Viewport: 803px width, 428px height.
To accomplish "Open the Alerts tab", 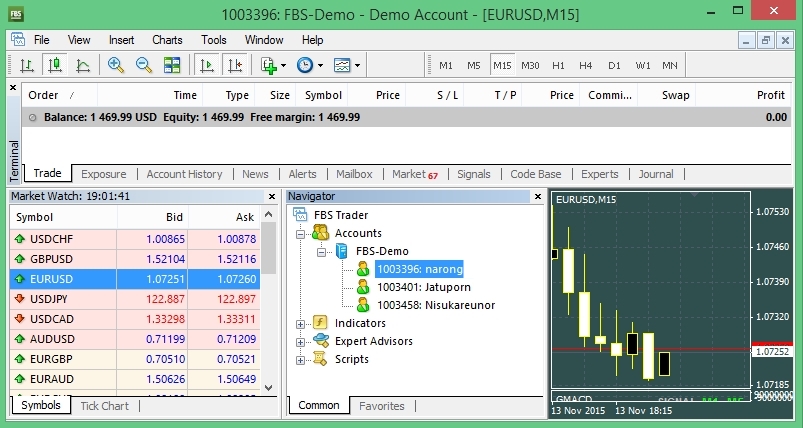I will [x=302, y=174].
